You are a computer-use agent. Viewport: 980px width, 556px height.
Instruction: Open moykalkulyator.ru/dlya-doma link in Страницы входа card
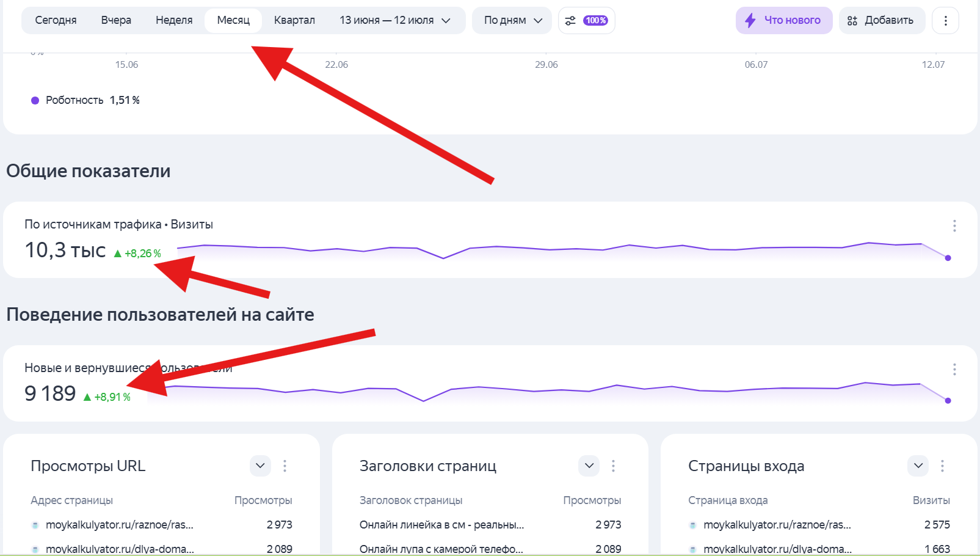[777, 549]
